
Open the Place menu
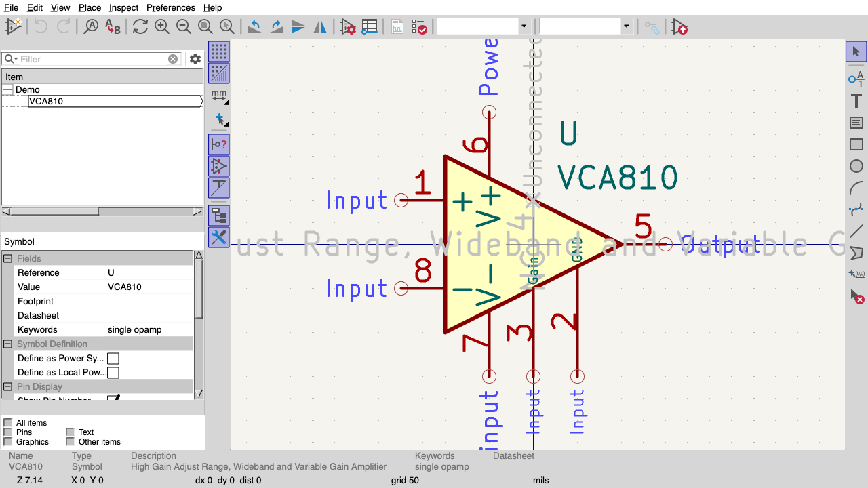click(90, 7)
